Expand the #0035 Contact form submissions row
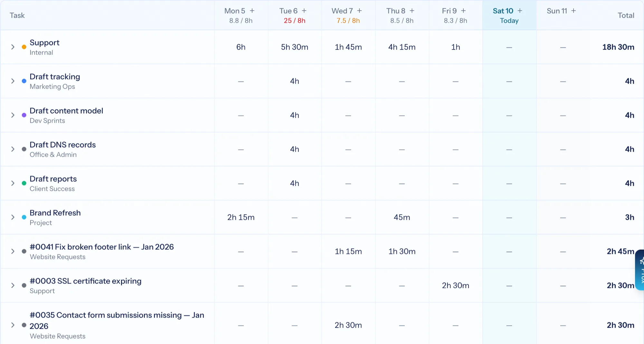Image resolution: width=644 pixels, height=344 pixels. tap(13, 325)
